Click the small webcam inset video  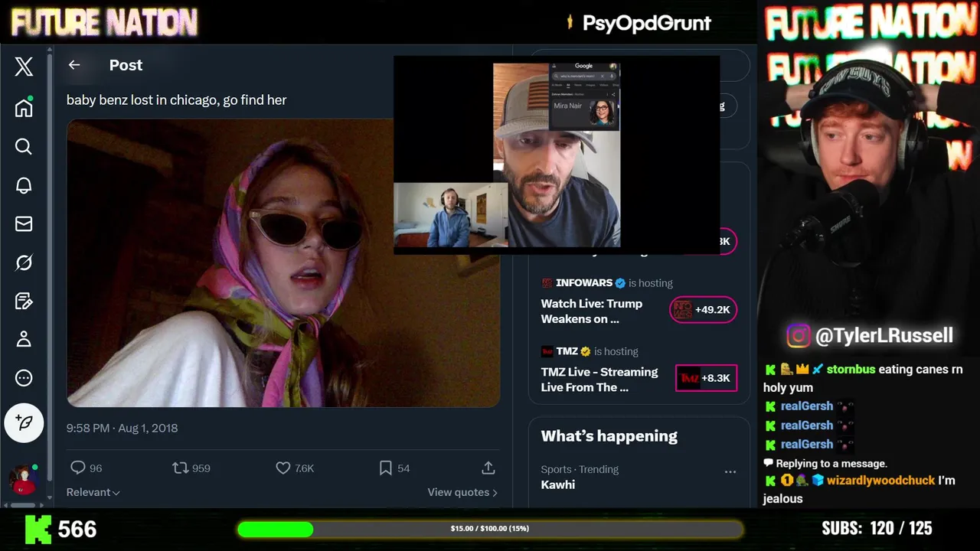450,214
